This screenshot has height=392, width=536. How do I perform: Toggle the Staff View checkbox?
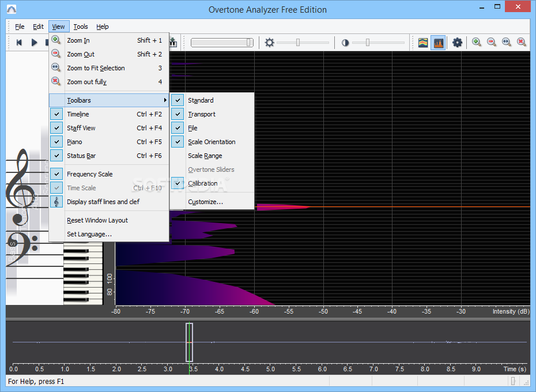coord(56,128)
